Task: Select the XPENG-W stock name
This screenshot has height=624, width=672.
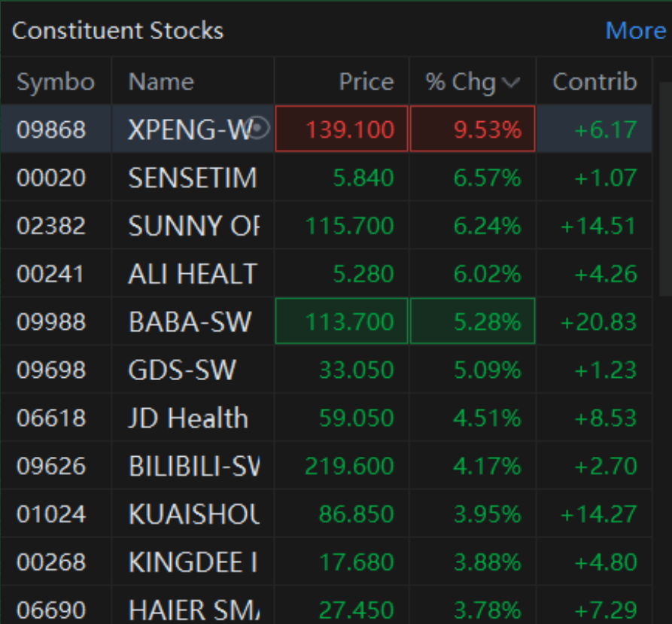Action: [189, 129]
